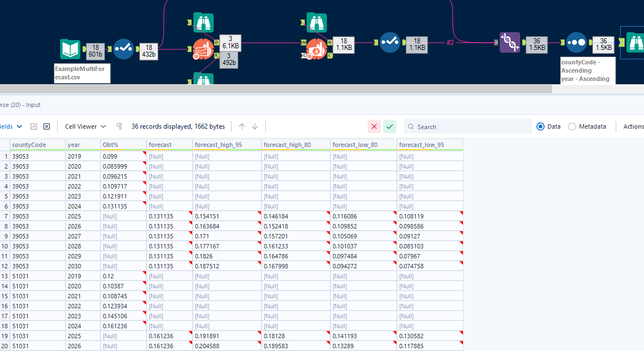Open the Fields dropdown
The image size is (644, 351).
11,126
